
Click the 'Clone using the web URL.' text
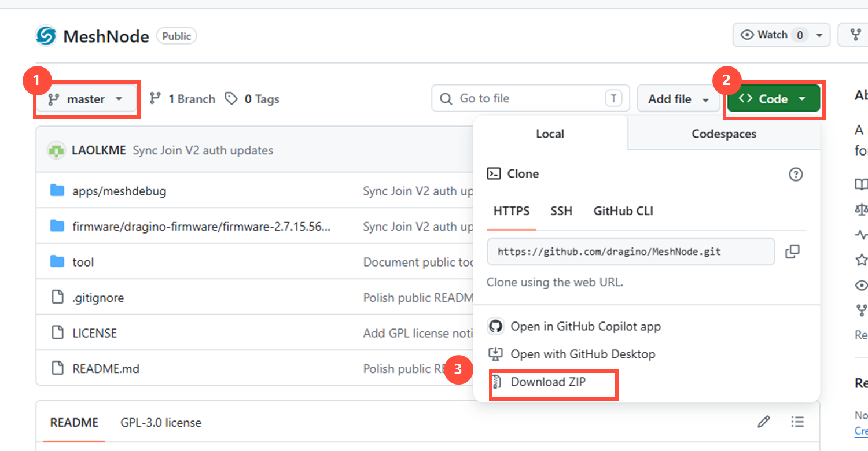tap(555, 283)
